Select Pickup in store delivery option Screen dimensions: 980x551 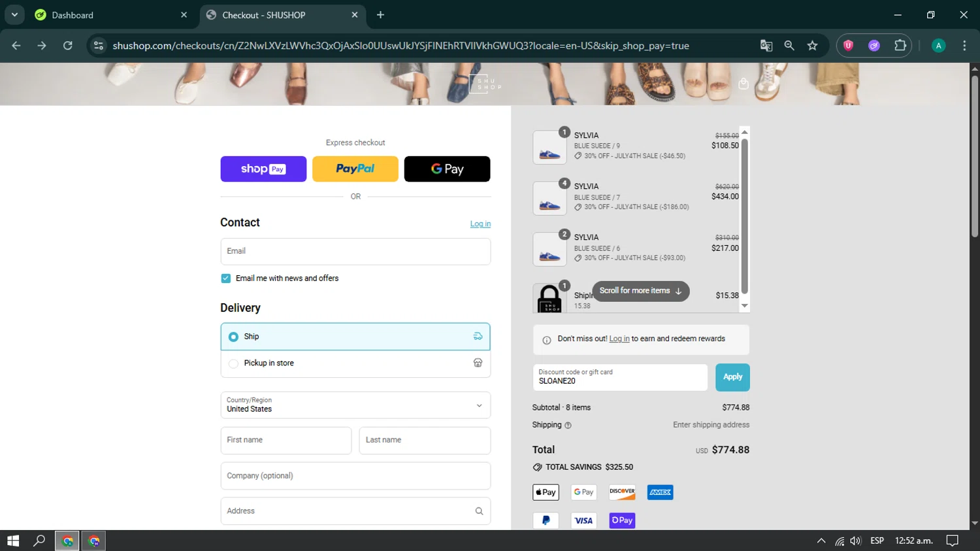355,363
